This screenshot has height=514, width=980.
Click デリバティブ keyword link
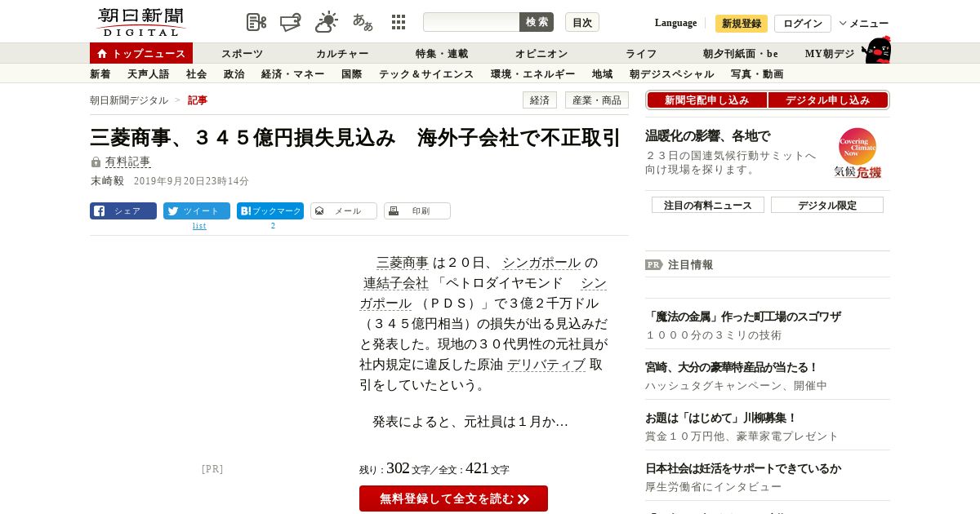[546, 365]
